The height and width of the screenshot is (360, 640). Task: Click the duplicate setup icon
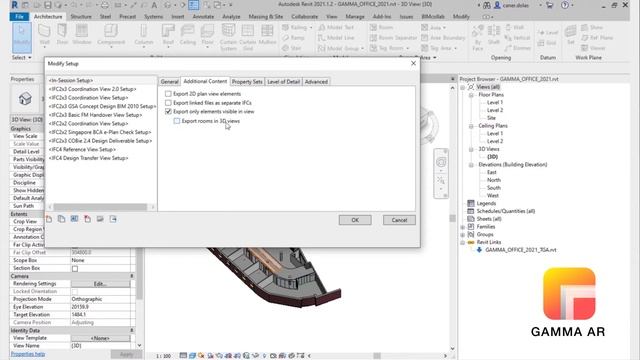(61, 219)
